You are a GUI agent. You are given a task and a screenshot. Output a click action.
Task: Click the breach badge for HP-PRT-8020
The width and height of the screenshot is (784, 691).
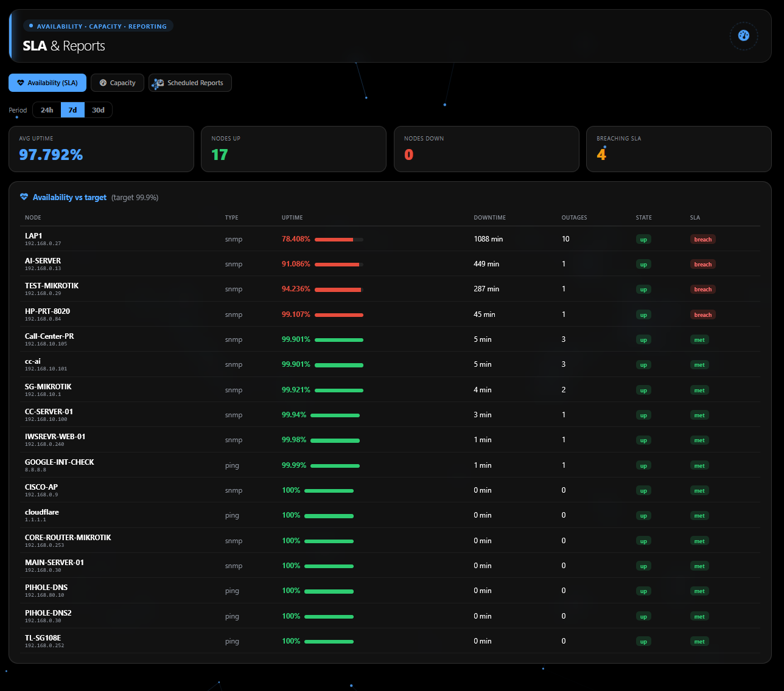coord(703,315)
